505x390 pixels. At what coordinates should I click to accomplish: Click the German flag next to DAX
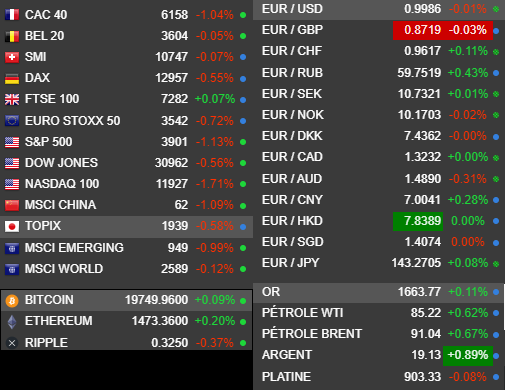(12, 78)
